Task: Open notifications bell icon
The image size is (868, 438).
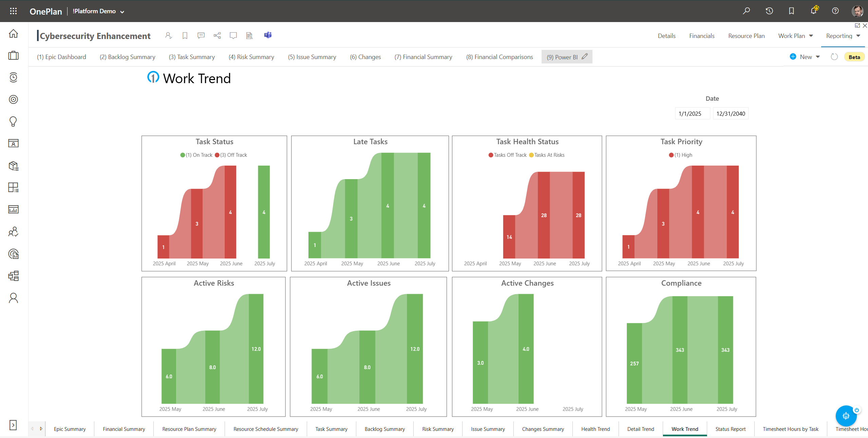Action: (x=813, y=11)
